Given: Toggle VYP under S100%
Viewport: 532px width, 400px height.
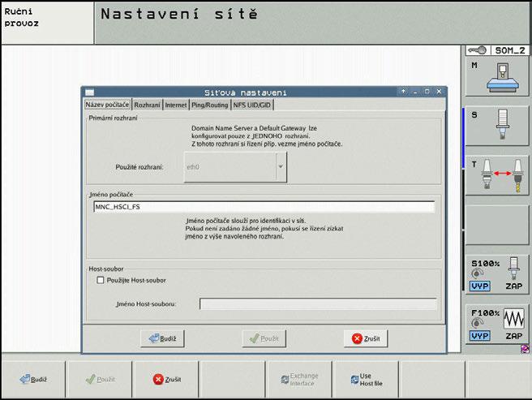Looking at the screenshot, I should pos(480,286).
